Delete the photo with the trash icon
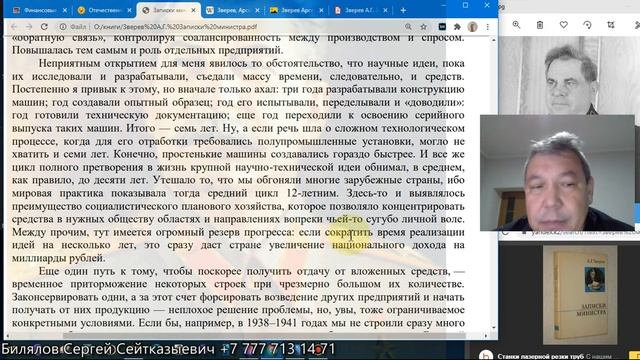 [540, 25]
